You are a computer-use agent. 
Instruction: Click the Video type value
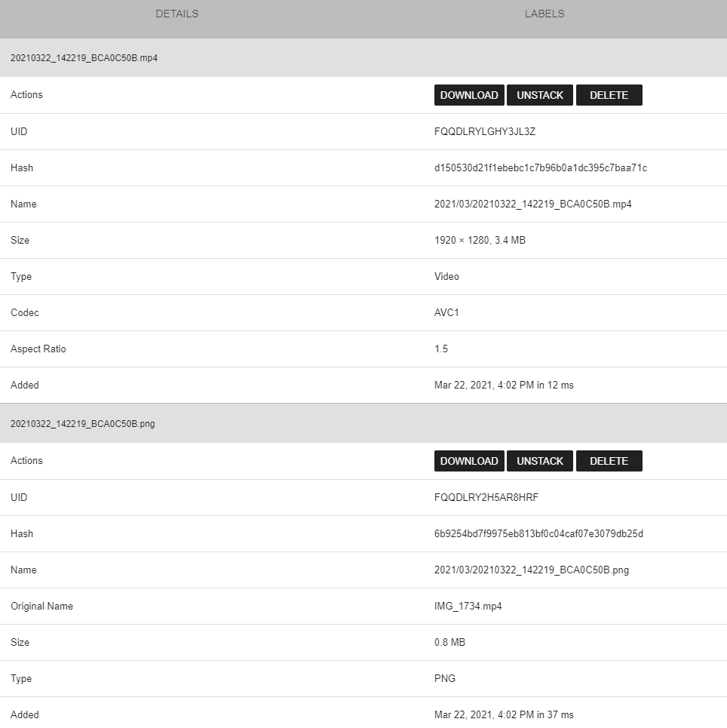click(x=446, y=277)
